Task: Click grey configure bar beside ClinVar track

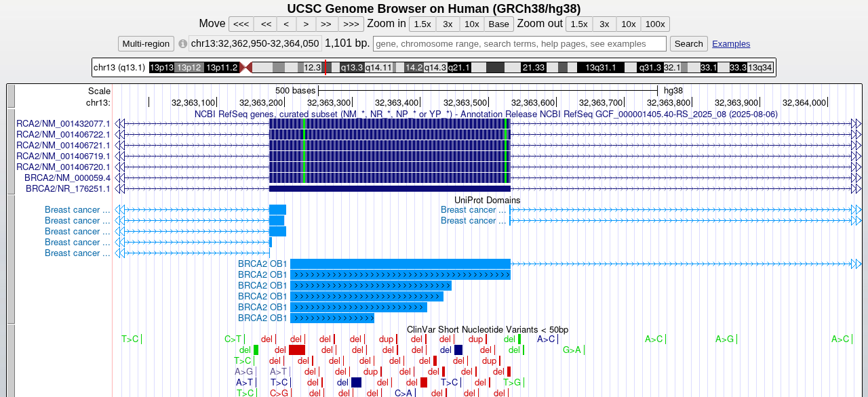Action: point(11,361)
